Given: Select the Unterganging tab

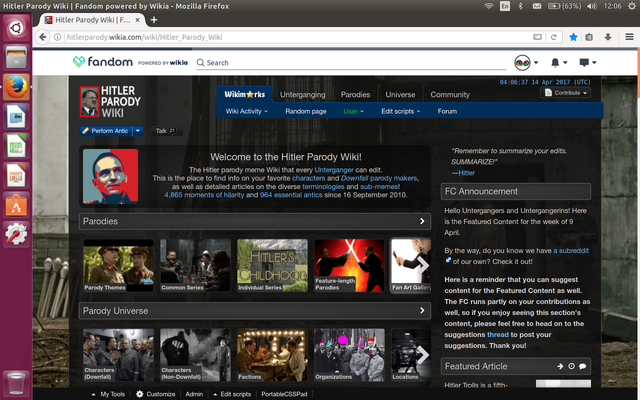Looking at the screenshot, I should pos(302,95).
